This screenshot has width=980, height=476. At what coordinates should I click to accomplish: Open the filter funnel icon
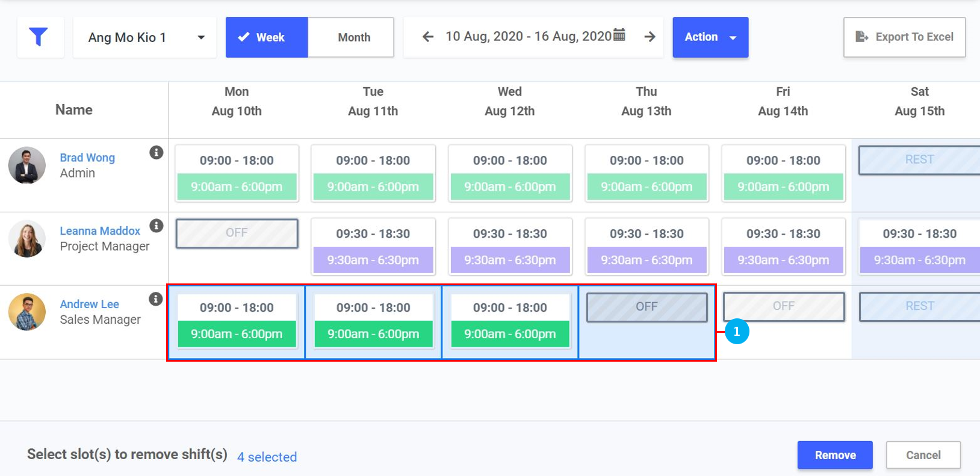coord(39,37)
